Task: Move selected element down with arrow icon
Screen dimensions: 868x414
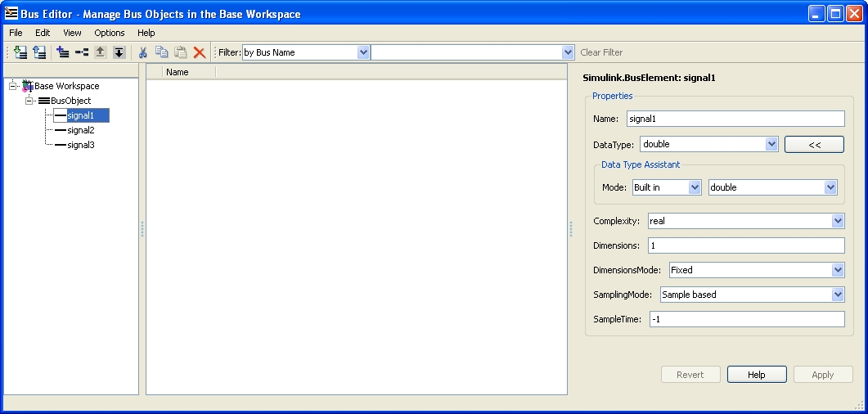Action: [x=119, y=52]
